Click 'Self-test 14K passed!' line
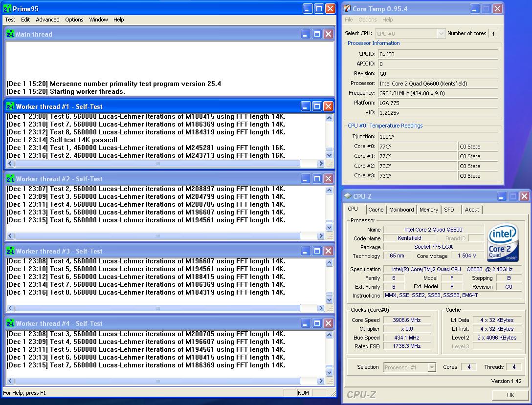This screenshot has width=532, height=405. point(62,140)
